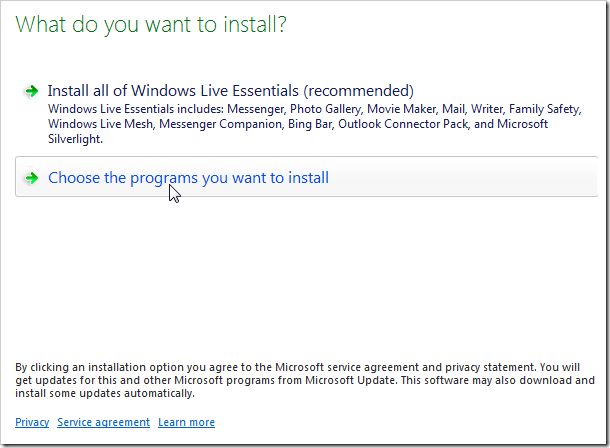Click the "(recommended)" label in the first option
Image resolution: width=610 pixels, height=448 pixels.
356,91
